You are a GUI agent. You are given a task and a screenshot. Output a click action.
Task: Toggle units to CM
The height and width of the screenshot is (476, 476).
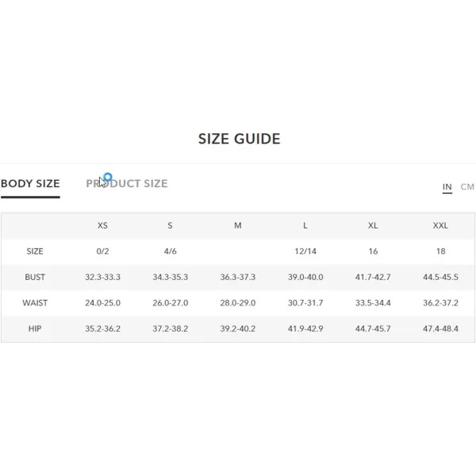(x=467, y=186)
